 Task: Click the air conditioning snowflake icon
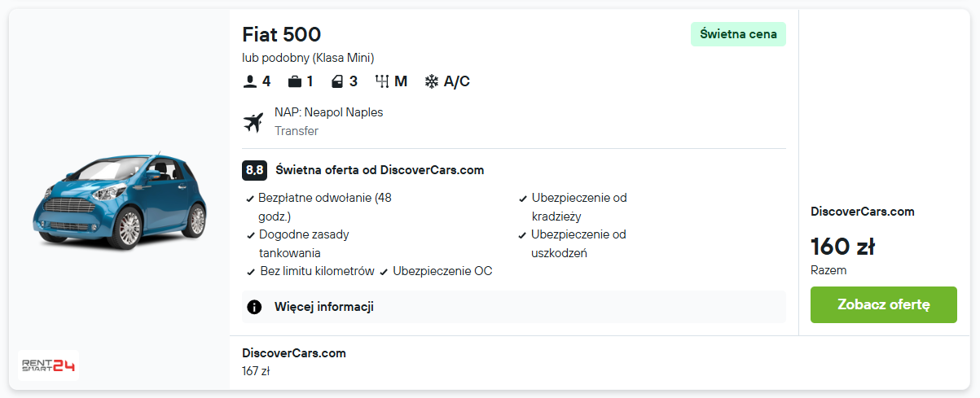click(432, 81)
